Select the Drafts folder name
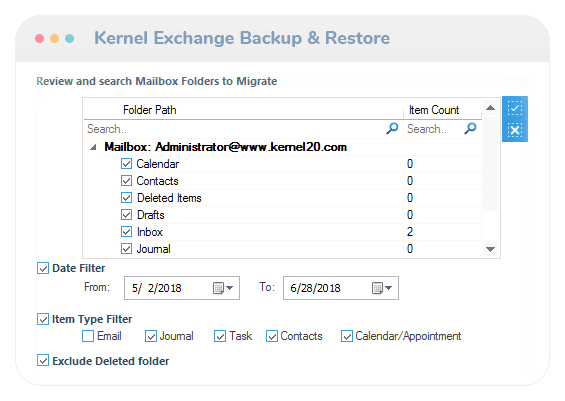 (151, 215)
